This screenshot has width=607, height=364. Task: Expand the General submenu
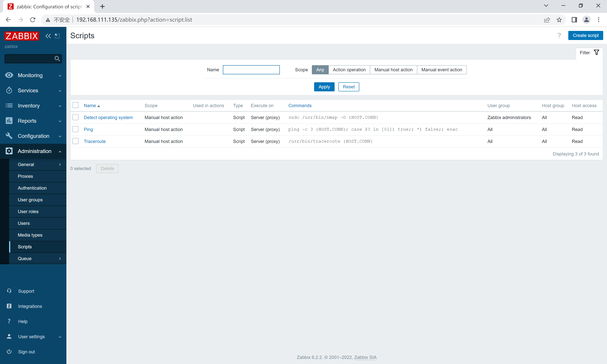(x=38, y=165)
